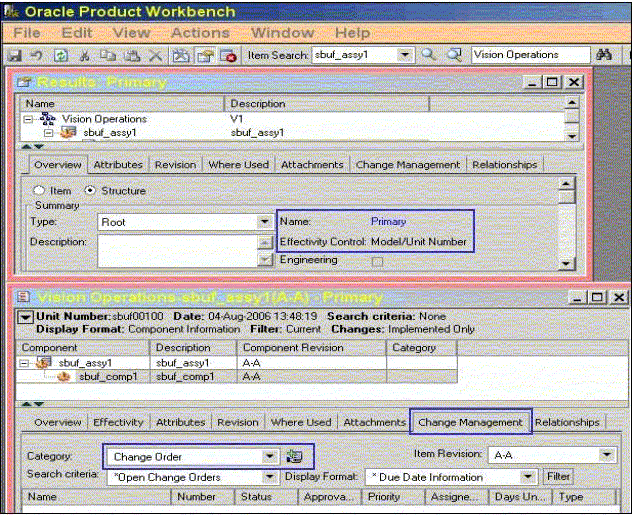Image resolution: width=632 pixels, height=515 pixels.
Task: Click the advanced search magnifier icon
Action: [x=454, y=54]
